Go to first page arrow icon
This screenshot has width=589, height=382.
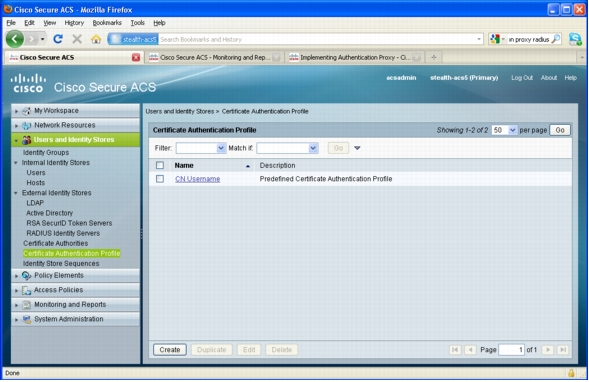point(455,350)
